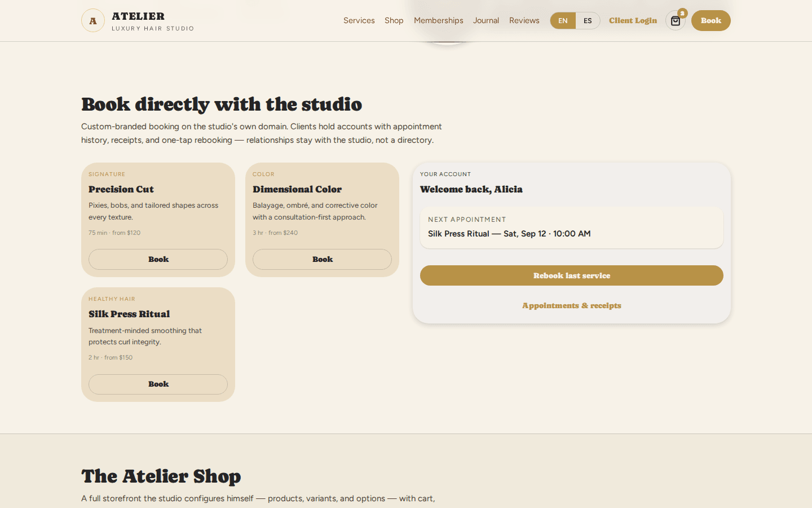Click the SIGNATURE category label

[x=107, y=174]
